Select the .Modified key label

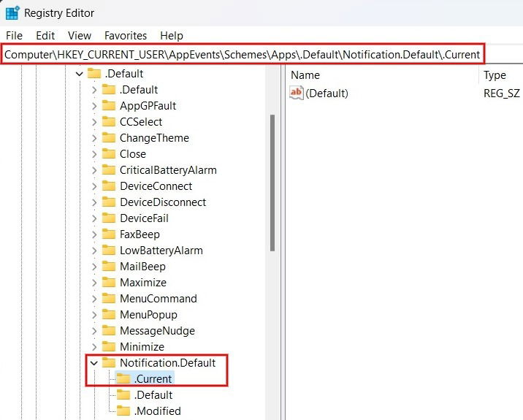click(x=158, y=411)
